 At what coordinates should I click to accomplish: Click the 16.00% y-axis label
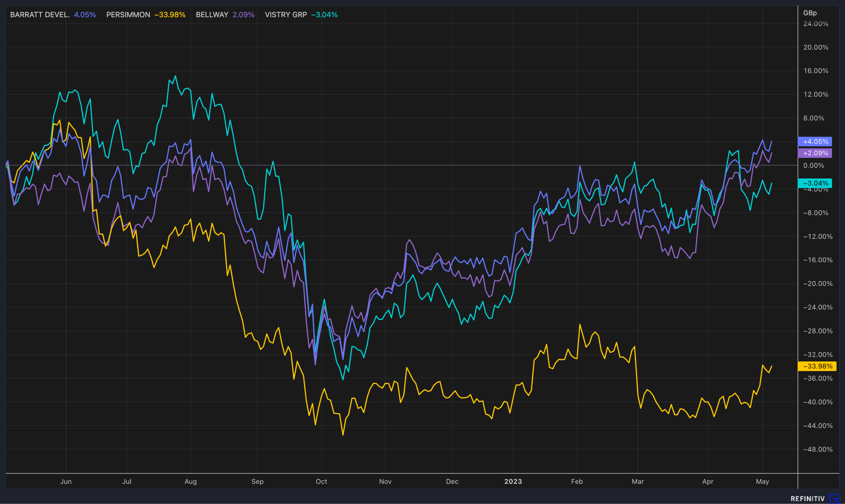pos(816,71)
